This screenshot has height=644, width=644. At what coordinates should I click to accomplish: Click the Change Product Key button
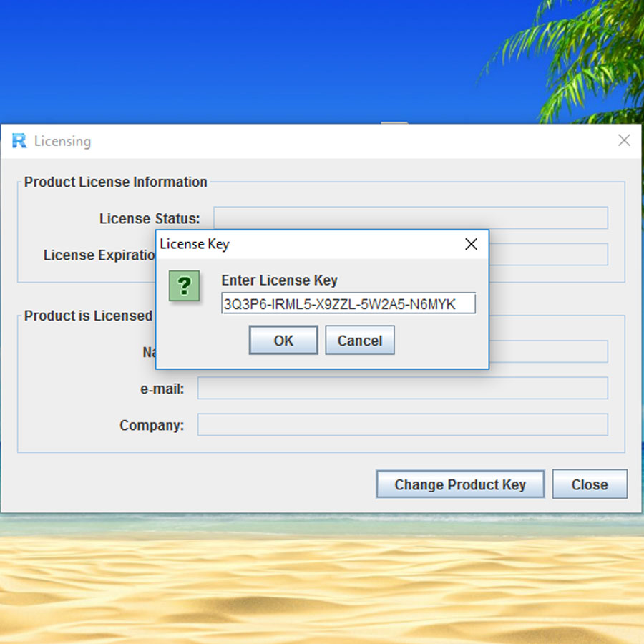point(460,484)
